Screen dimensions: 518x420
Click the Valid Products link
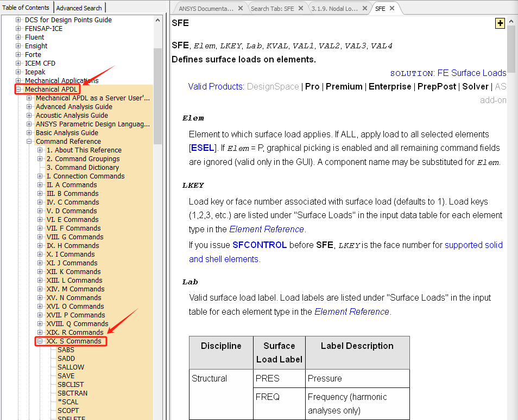(216, 86)
